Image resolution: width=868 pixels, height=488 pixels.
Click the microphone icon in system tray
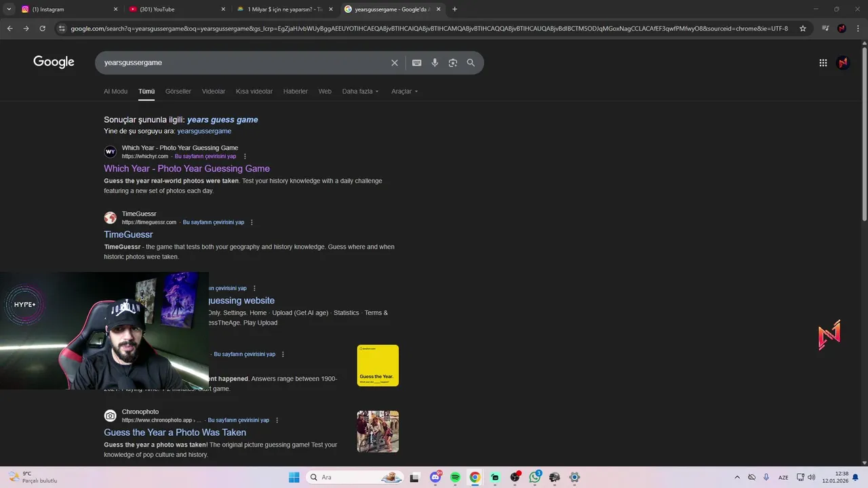(766, 477)
